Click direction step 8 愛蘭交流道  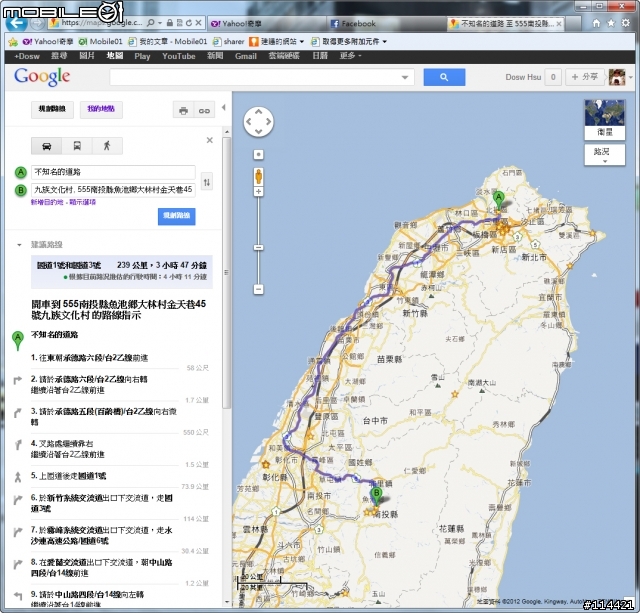pyautogui.click(x=102, y=568)
